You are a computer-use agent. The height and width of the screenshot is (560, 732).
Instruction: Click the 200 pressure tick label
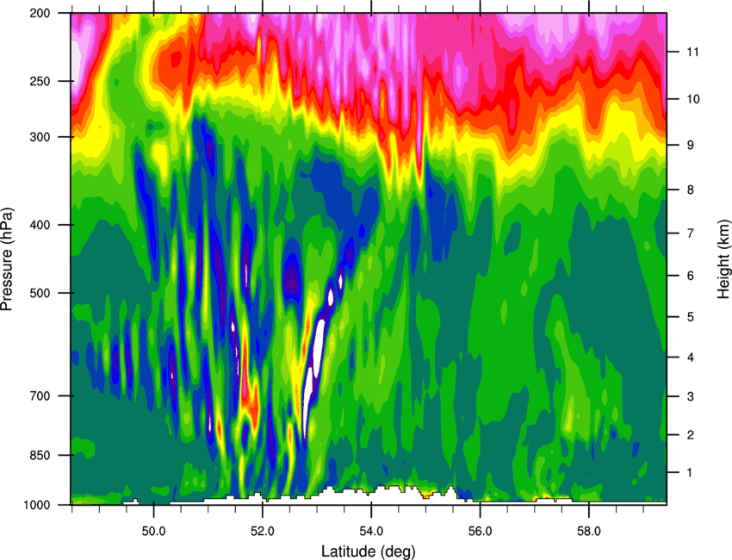coord(40,13)
